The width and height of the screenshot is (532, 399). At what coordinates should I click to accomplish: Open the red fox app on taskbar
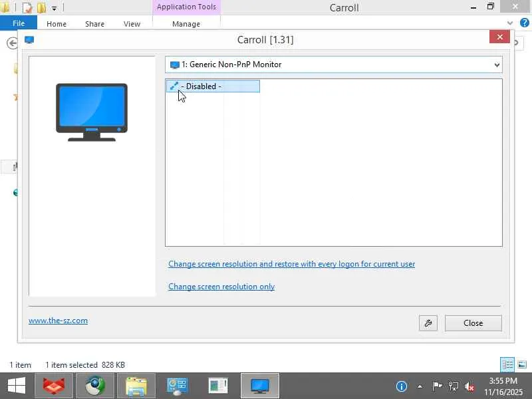(54, 386)
